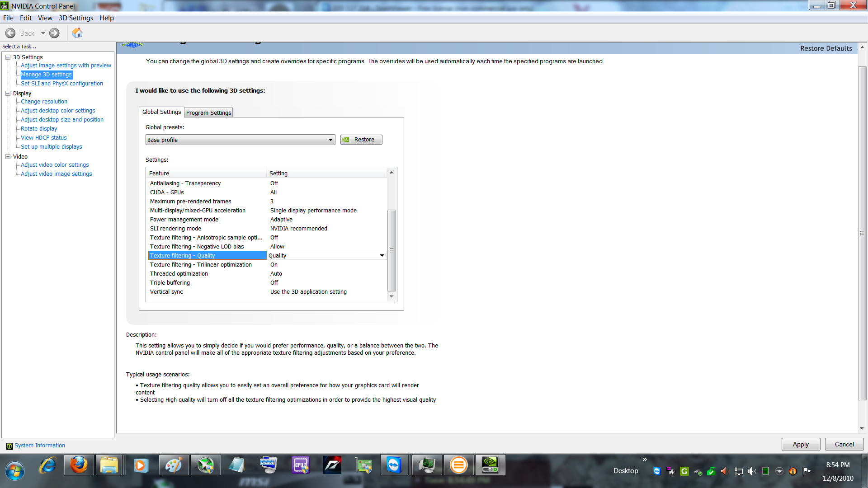This screenshot has height=488, width=868.
Task: Open the View menu
Action: click(x=45, y=18)
